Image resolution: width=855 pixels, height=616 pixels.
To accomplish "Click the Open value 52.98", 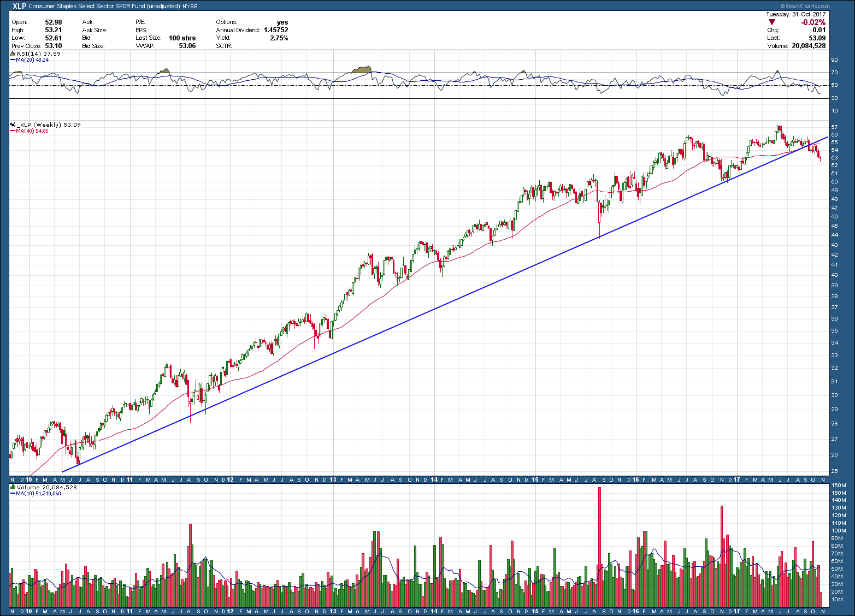I will coord(54,22).
